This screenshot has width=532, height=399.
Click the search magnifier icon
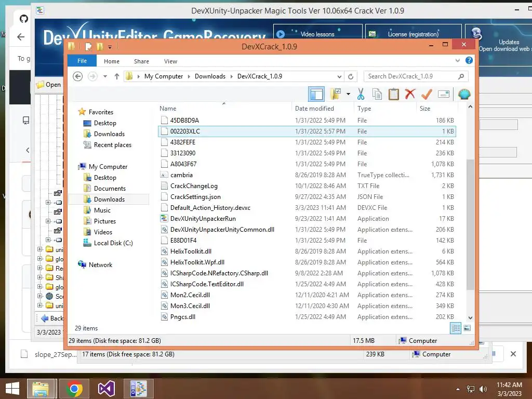pyautogui.click(x=461, y=76)
